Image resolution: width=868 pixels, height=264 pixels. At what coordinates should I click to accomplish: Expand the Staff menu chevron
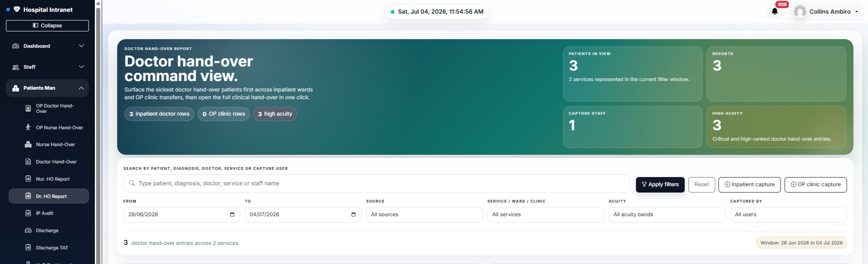click(x=82, y=67)
